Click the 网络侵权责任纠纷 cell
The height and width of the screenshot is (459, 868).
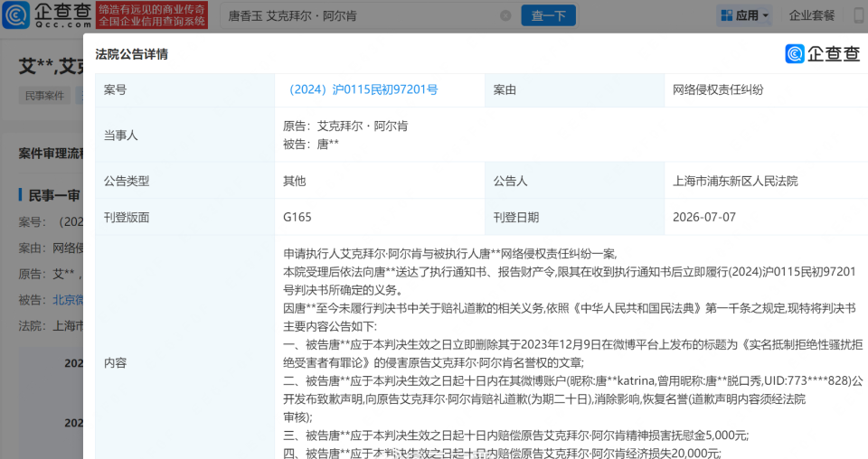click(717, 89)
